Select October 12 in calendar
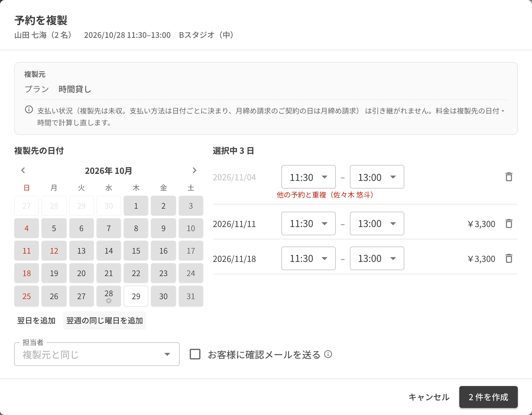 [x=54, y=251]
